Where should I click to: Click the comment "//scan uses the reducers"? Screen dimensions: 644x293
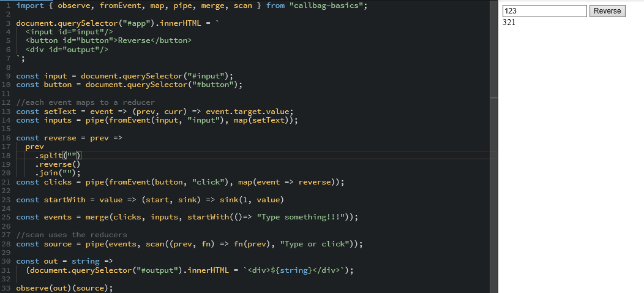pyautogui.click(x=72, y=235)
